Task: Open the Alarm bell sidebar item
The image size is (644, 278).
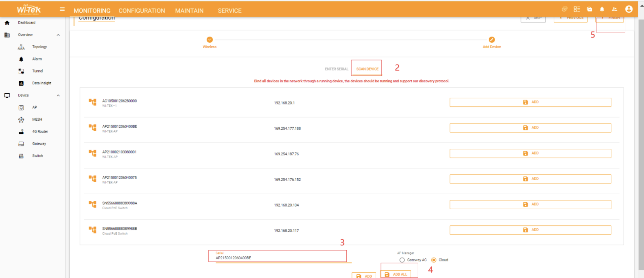Action: pos(21,59)
